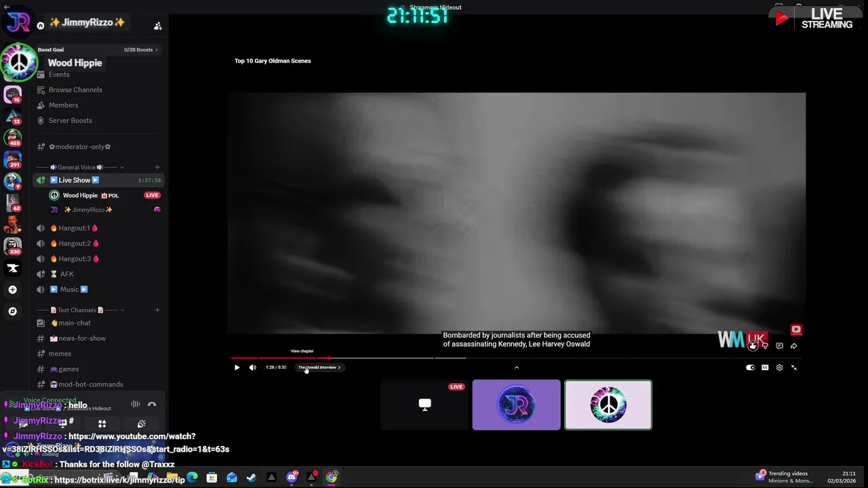Select the peace sign participant tile
The height and width of the screenshot is (488, 868).
coord(608,405)
